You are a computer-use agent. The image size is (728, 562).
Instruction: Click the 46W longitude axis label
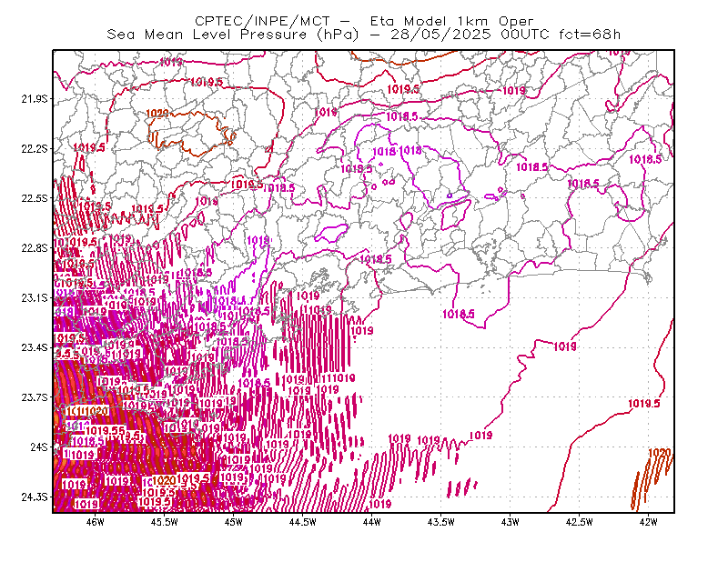[96, 522]
